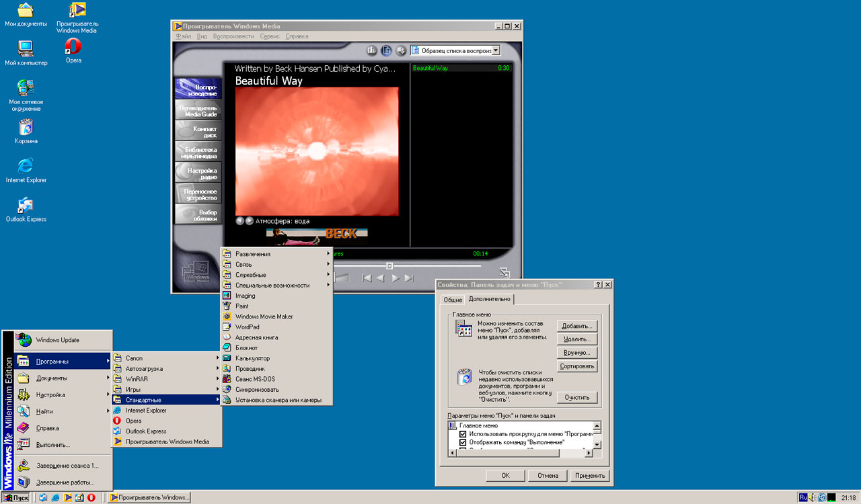This screenshot has height=504, width=861.
Task: Open Корзина recycle bin on desktop
Action: [26, 129]
